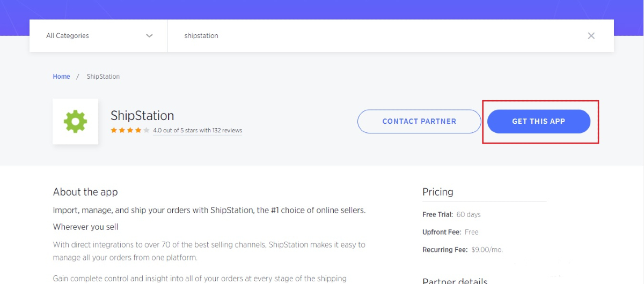Click the "Wherever you sell" subheading

pyautogui.click(x=85, y=227)
